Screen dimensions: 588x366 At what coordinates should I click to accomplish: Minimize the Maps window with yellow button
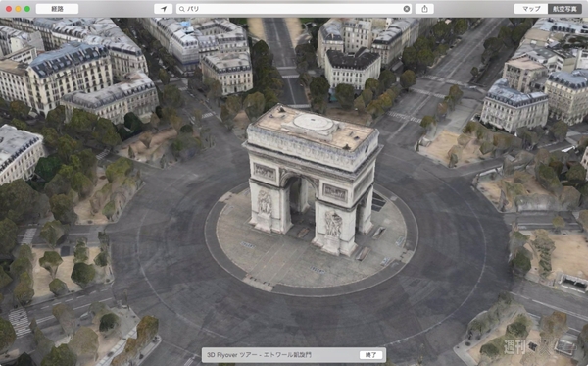pyautogui.click(x=18, y=9)
